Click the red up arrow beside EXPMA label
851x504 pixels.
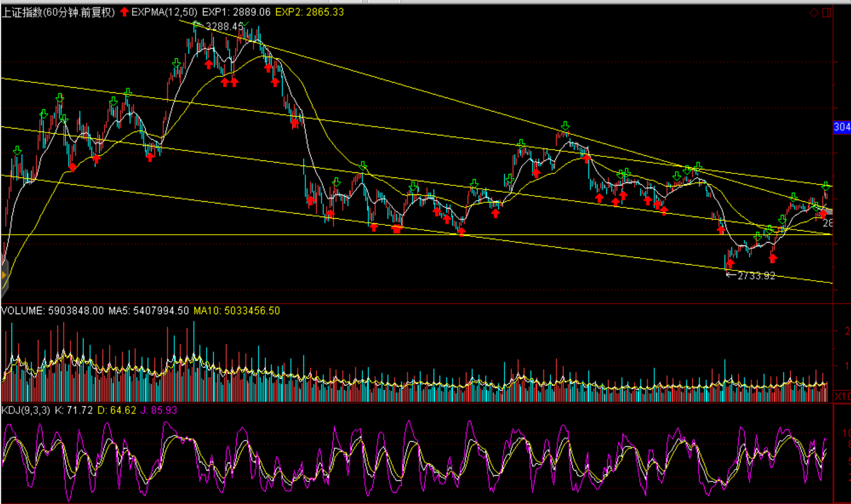pyautogui.click(x=124, y=12)
